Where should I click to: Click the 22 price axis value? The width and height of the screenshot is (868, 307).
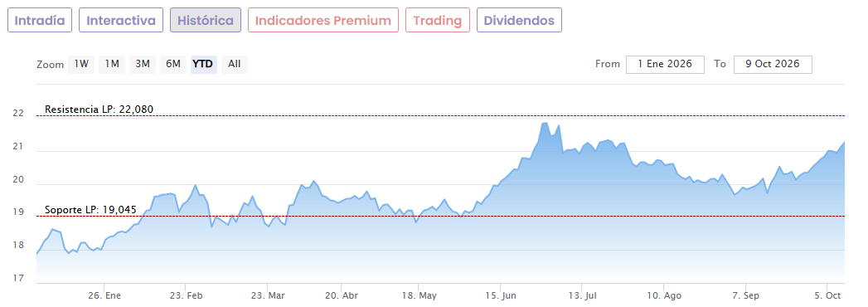(x=18, y=113)
